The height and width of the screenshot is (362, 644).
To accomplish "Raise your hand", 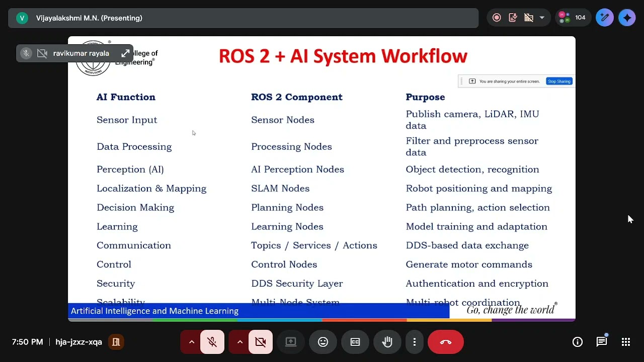I will coord(387,342).
